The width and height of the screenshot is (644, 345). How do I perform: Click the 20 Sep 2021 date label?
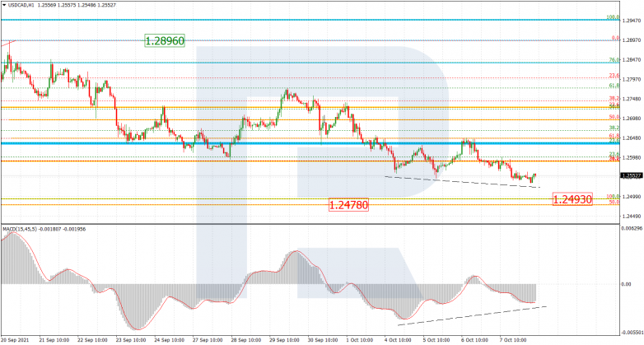14,341
